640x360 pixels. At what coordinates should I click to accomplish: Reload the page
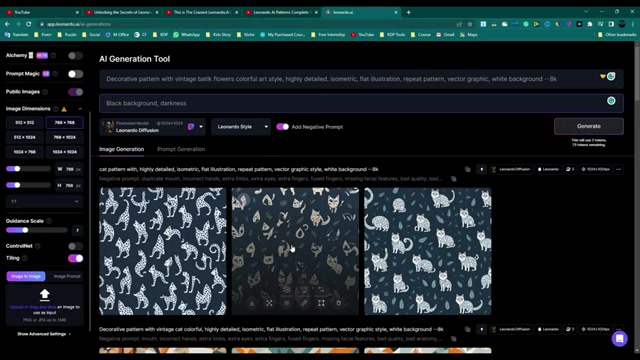click(29, 24)
